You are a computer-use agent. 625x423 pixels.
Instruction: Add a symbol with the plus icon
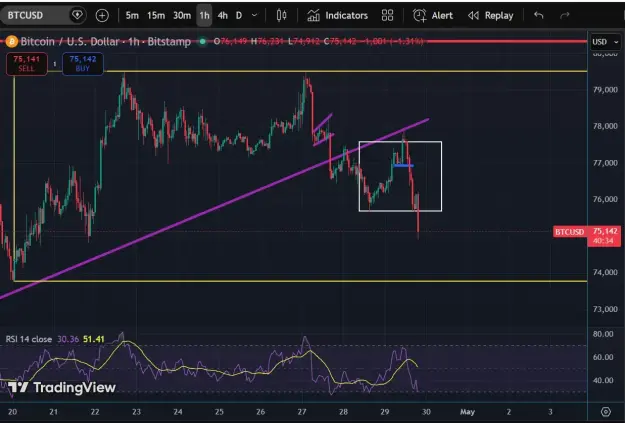coord(102,16)
